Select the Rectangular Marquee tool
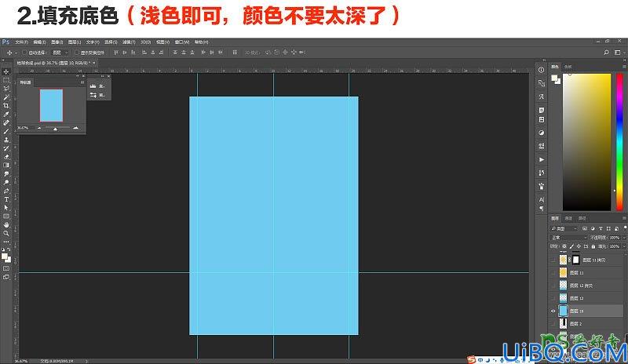 pos(6,80)
